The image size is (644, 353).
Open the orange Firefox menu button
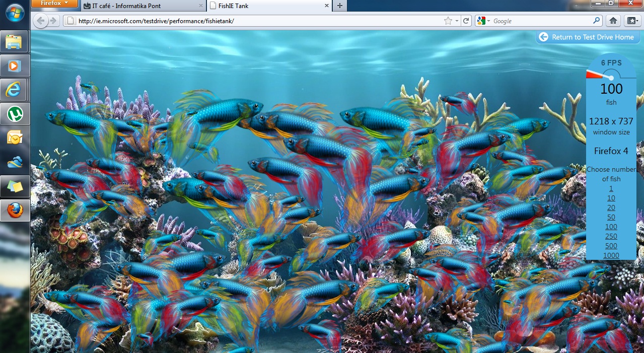point(54,4)
